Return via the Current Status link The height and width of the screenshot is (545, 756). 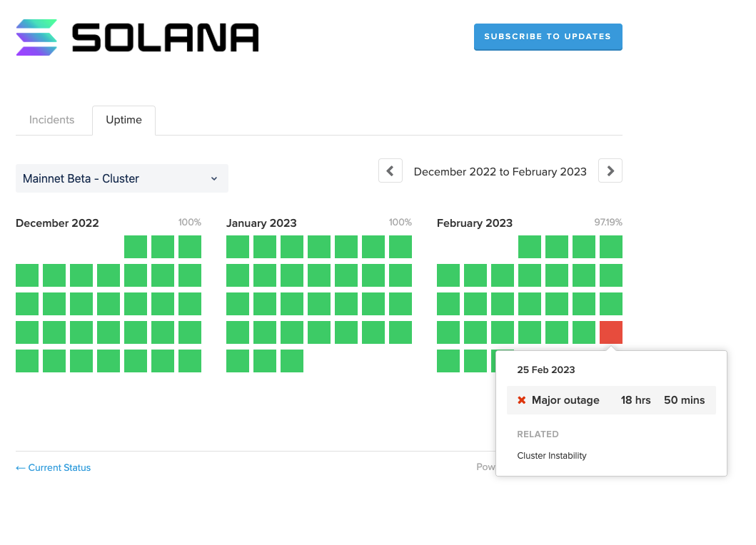(x=53, y=467)
